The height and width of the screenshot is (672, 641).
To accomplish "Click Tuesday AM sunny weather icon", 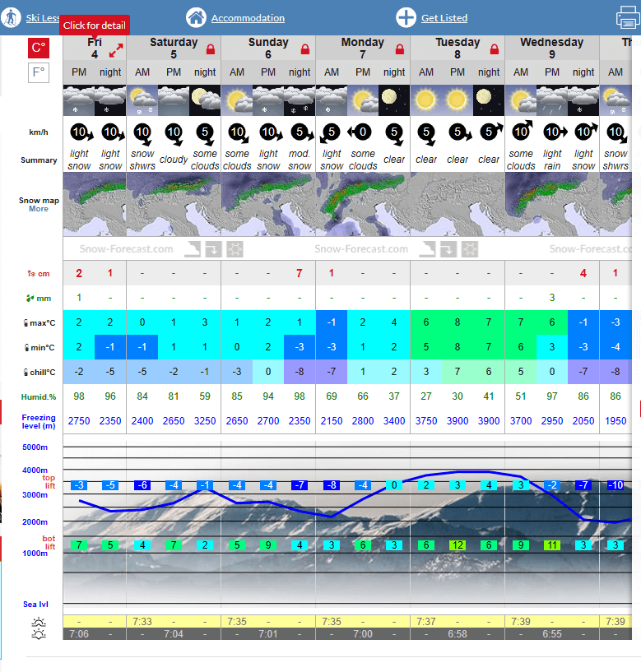I will 425,100.
